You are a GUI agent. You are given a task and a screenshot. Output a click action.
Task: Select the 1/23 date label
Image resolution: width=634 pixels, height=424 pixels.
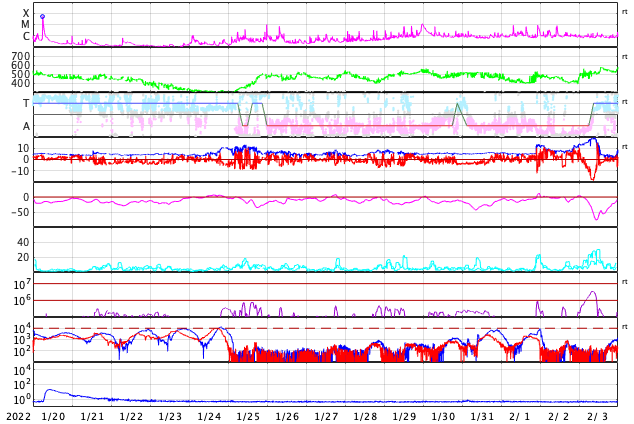pyautogui.click(x=170, y=417)
